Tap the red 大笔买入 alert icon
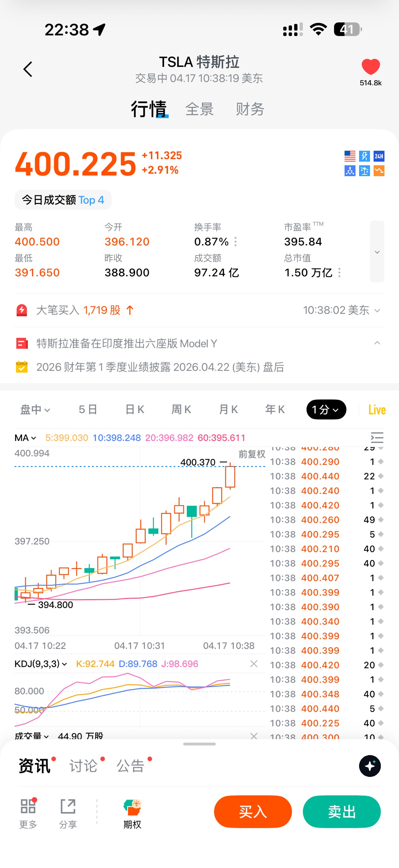This screenshot has width=399, height=868. point(22,310)
